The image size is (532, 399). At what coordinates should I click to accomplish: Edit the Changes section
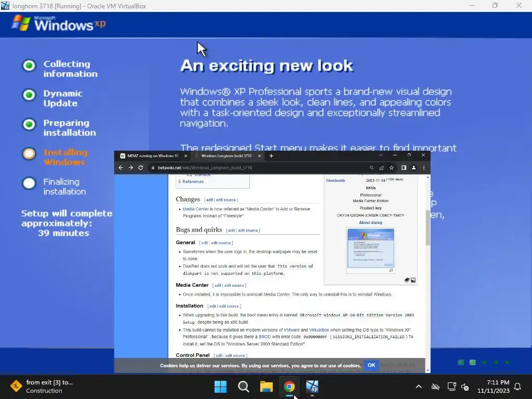(x=210, y=200)
